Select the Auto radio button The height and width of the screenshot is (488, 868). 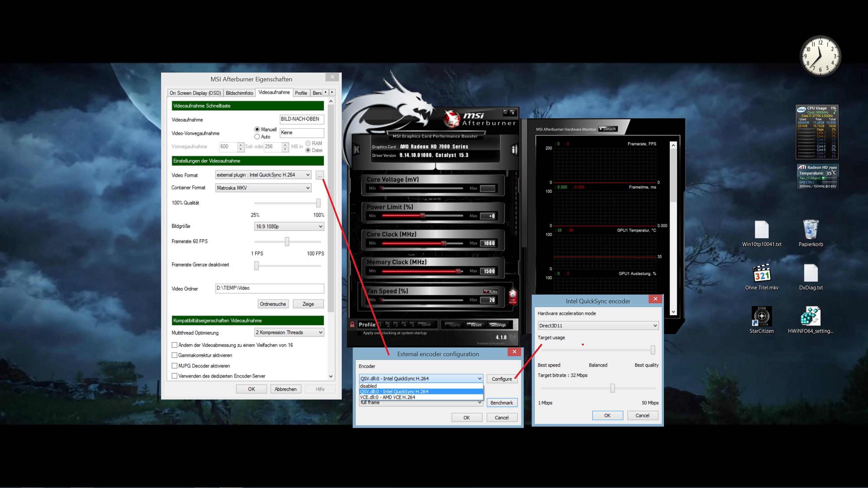click(257, 137)
